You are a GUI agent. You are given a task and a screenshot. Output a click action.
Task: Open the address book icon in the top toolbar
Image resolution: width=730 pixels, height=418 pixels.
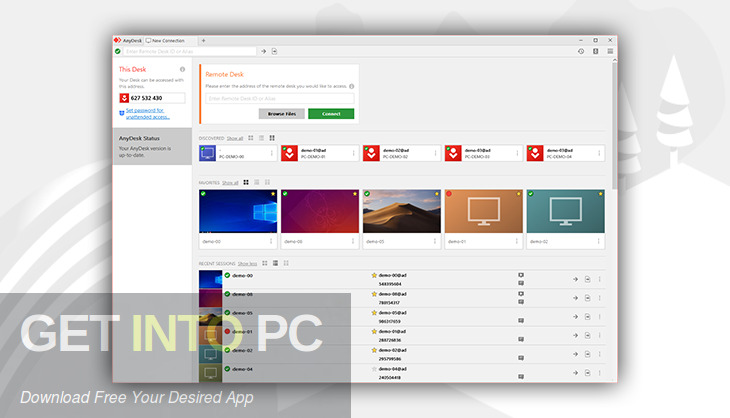pyautogui.click(x=595, y=51)
